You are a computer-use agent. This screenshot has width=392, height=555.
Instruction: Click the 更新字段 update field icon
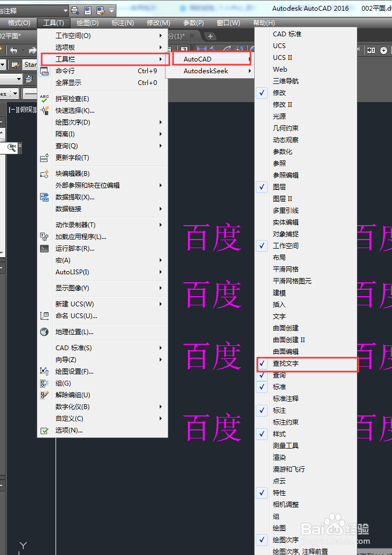coord(44,158)
